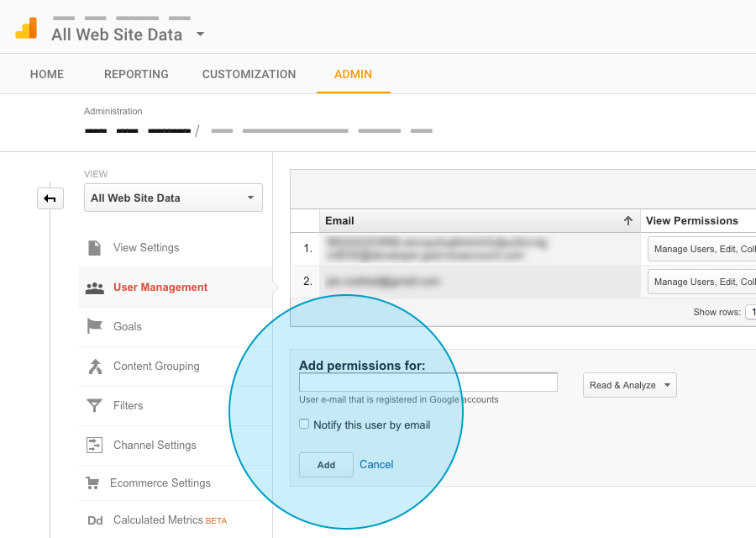Open the Goals page
The height and width of the screenshot is (538, 756).
pyautogui.click(x=128, y=327)
